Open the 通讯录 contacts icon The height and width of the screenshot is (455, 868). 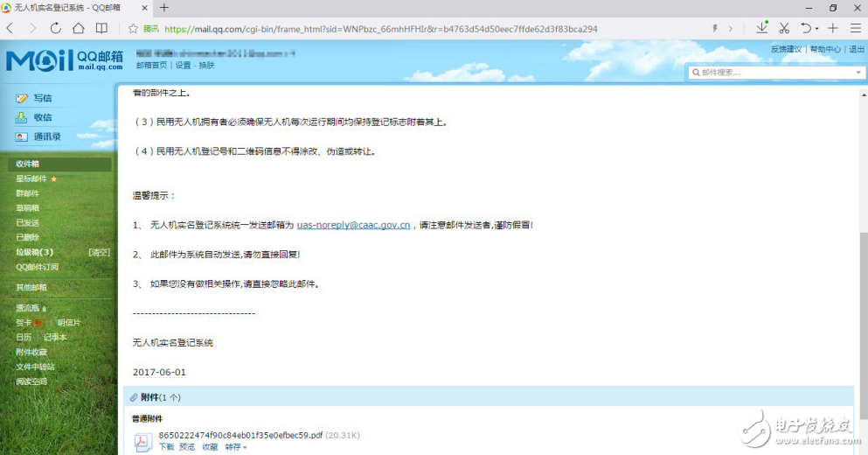click(x=22, y=136)
